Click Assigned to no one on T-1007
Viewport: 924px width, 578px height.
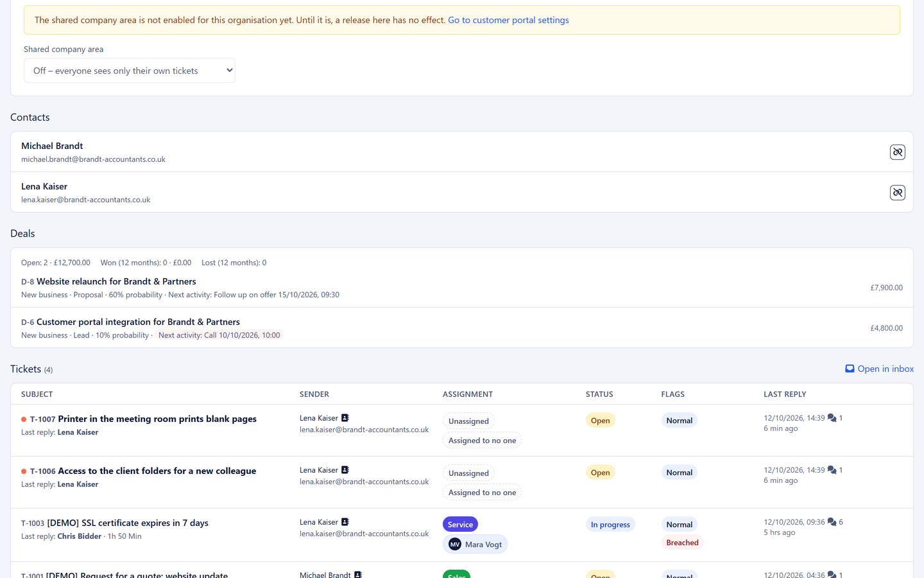point(482,441)
